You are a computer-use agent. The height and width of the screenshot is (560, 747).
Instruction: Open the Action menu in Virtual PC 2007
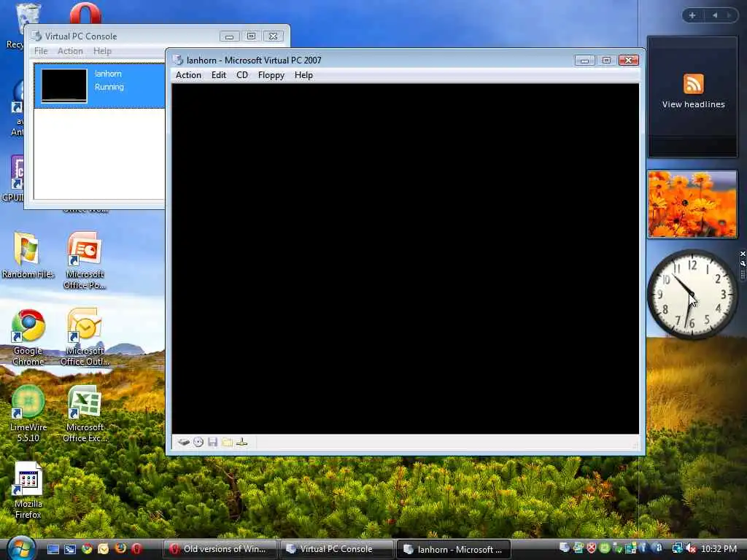coord(188,75)
